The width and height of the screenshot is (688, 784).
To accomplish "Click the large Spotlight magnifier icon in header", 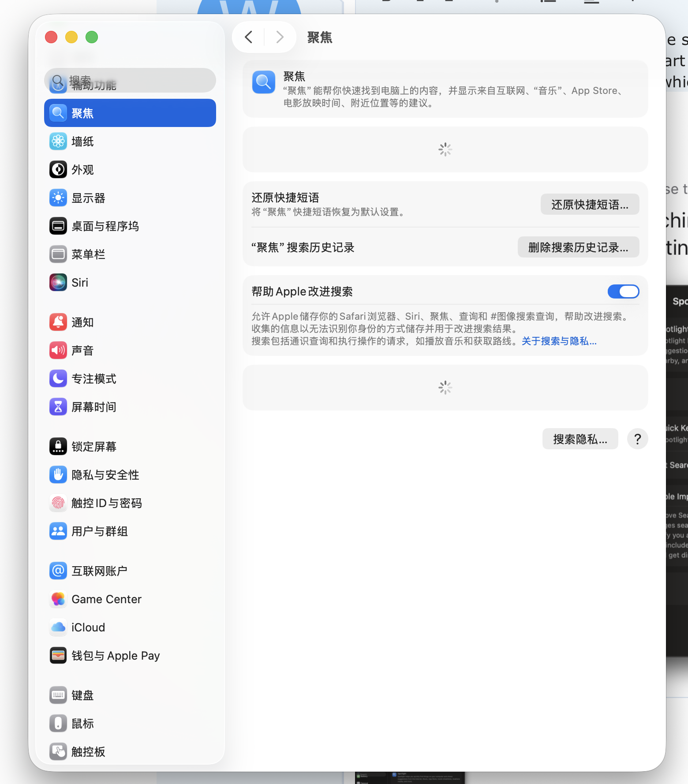I will tap(264, 82).
